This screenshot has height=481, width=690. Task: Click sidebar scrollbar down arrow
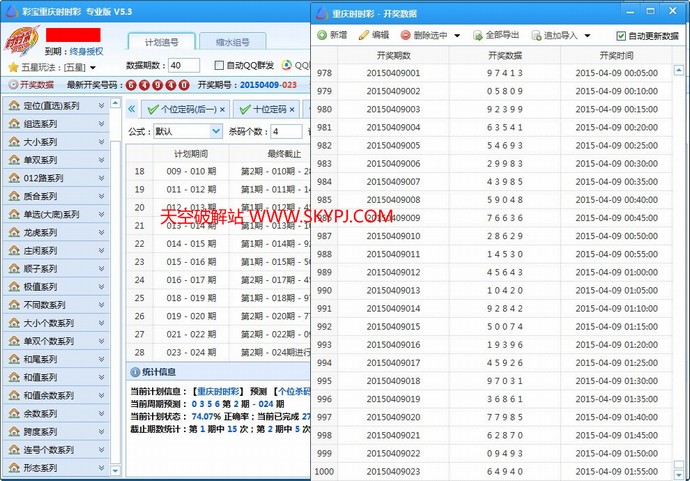click(115, 470)
